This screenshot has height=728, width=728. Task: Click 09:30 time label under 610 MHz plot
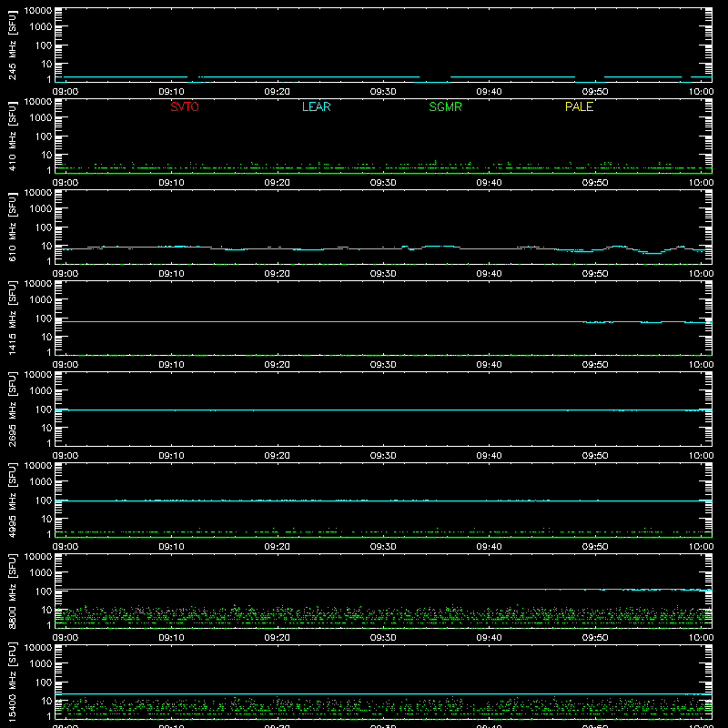(x=383, y=274)
